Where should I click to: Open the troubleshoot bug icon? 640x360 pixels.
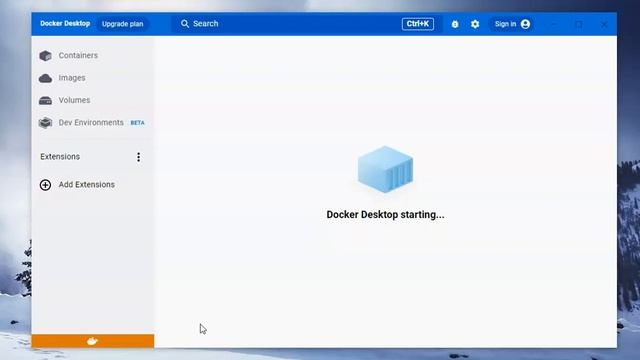pos(455,24)
